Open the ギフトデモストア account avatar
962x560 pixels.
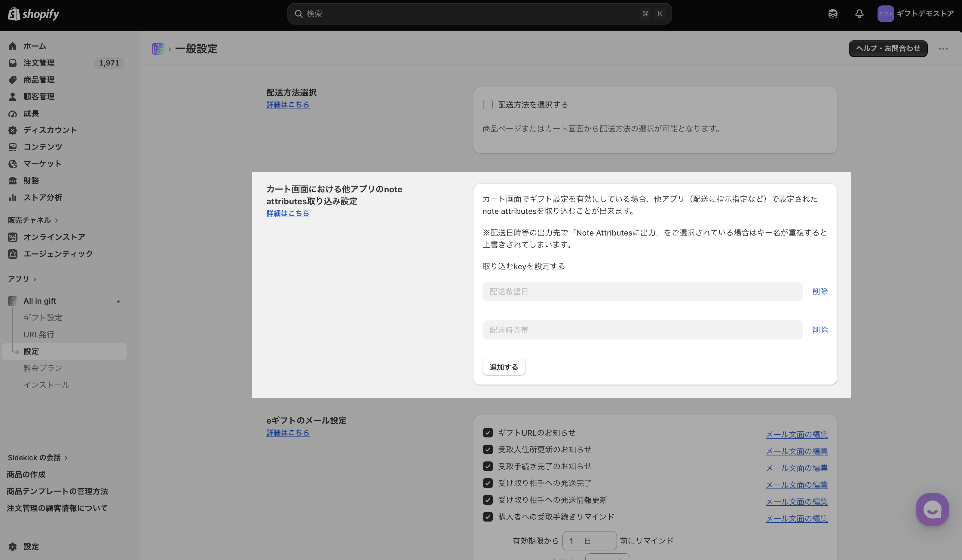(885, 14)
